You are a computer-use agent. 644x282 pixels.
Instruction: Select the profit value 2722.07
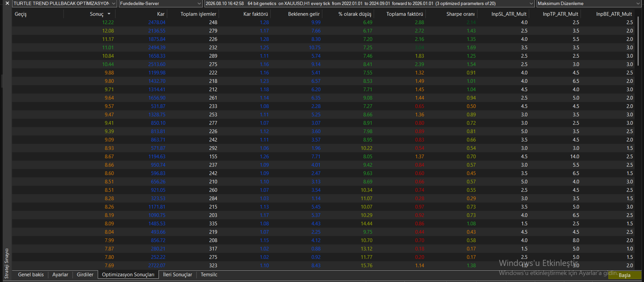click(157, 266)
